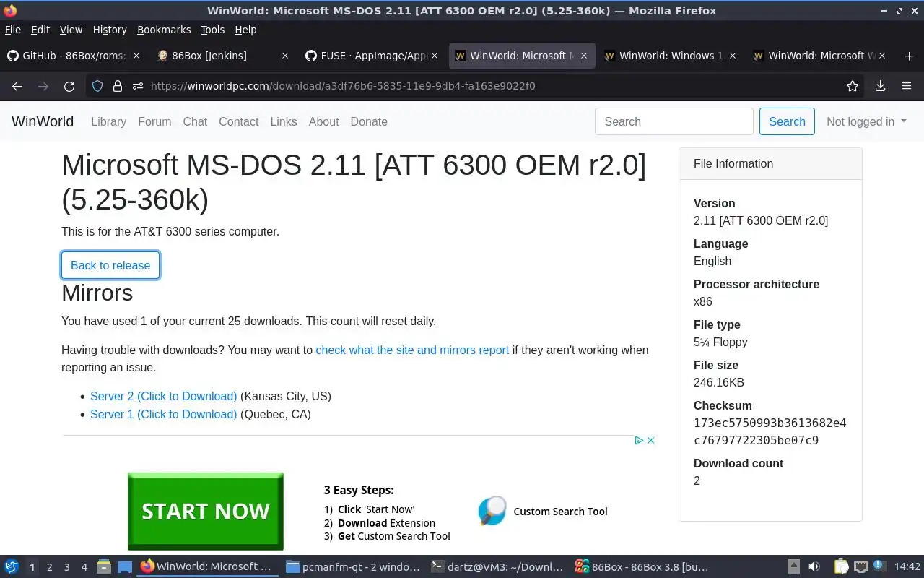
Task: Click the URL address bar
Action: pos(476,86)
